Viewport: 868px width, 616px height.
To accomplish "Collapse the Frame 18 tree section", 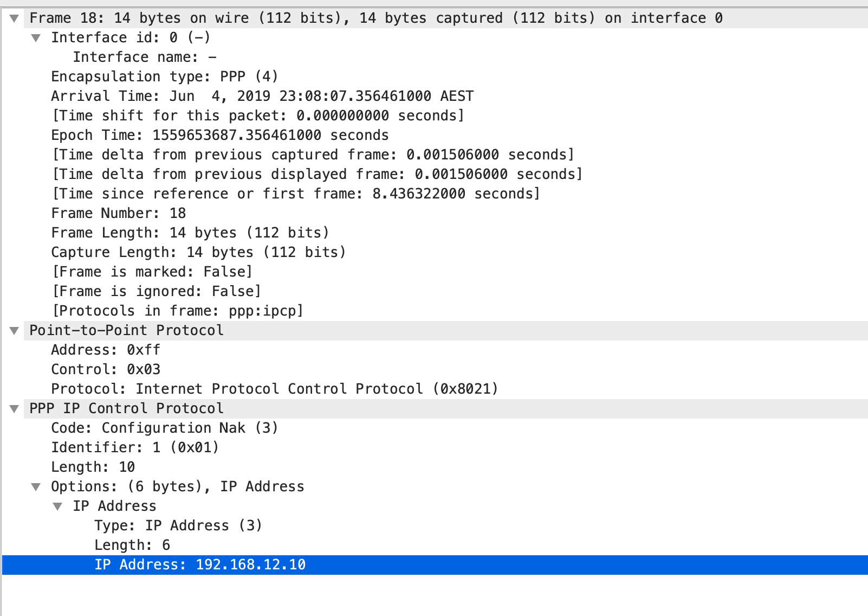I will point(15,18).
